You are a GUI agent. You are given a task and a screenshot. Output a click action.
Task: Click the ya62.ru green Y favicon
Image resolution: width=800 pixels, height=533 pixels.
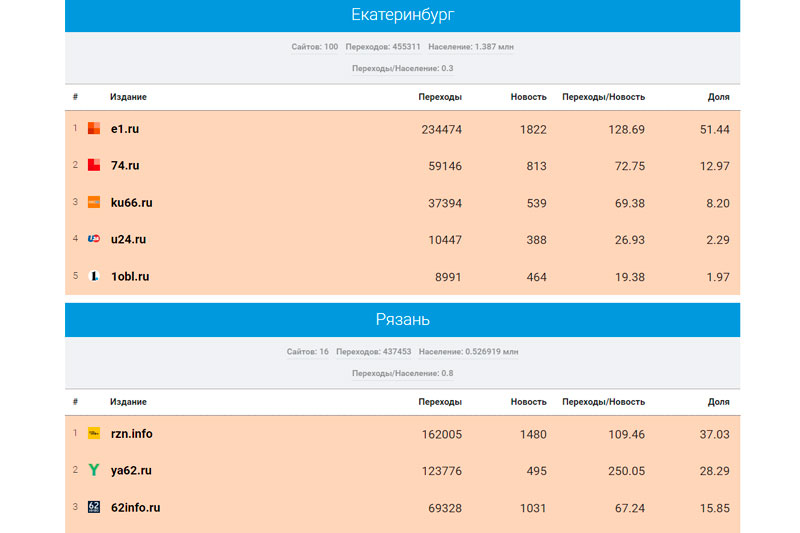94,470
